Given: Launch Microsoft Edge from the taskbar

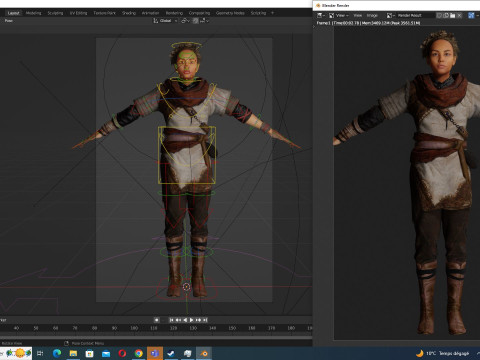Looking at the screenshot, I should coord(57,353).
